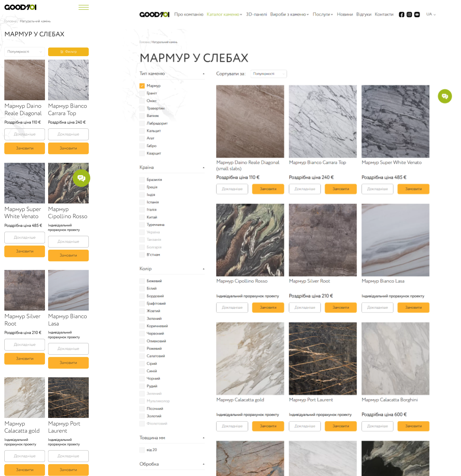Click the GOODZOI logo in desktop header
The image size is (461, 476).
click(x=154, y=14)
